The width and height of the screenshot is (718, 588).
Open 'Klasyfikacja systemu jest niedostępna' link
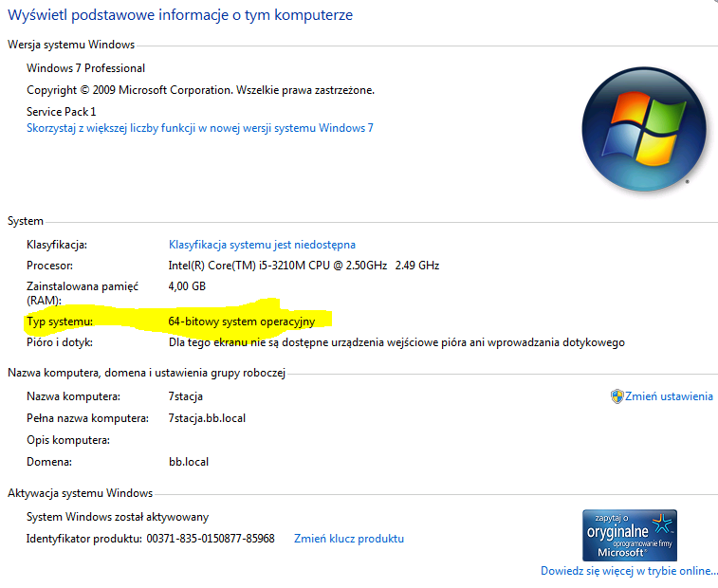click(262, 245)
